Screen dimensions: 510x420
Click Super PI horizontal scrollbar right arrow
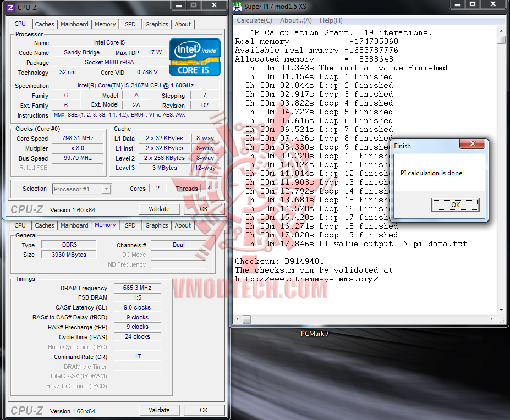tap(491, 319)
